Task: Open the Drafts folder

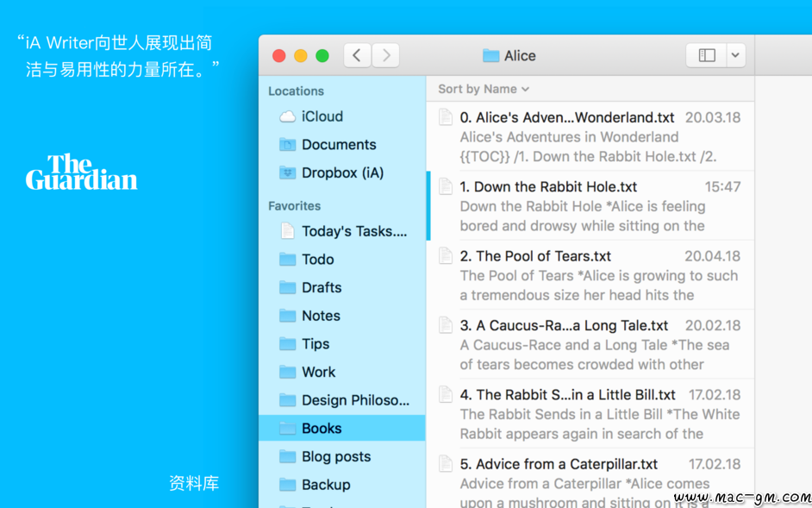Action: tap(321, 288)
